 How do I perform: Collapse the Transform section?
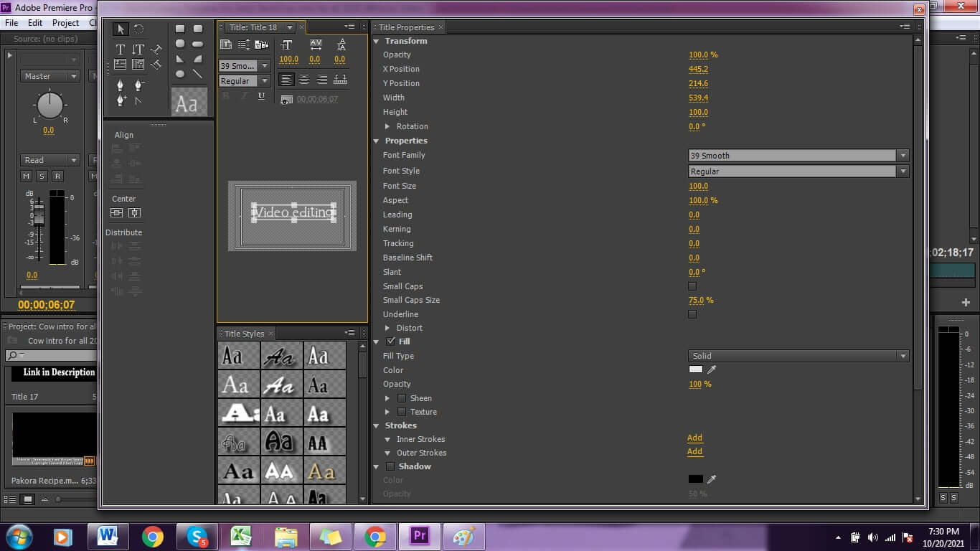coord(377,41)
